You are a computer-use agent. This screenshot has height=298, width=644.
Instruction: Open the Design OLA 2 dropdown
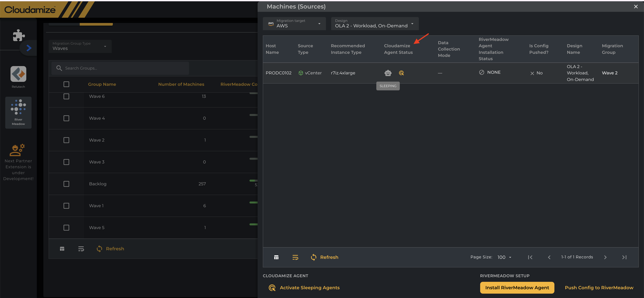tap(375, 23)
